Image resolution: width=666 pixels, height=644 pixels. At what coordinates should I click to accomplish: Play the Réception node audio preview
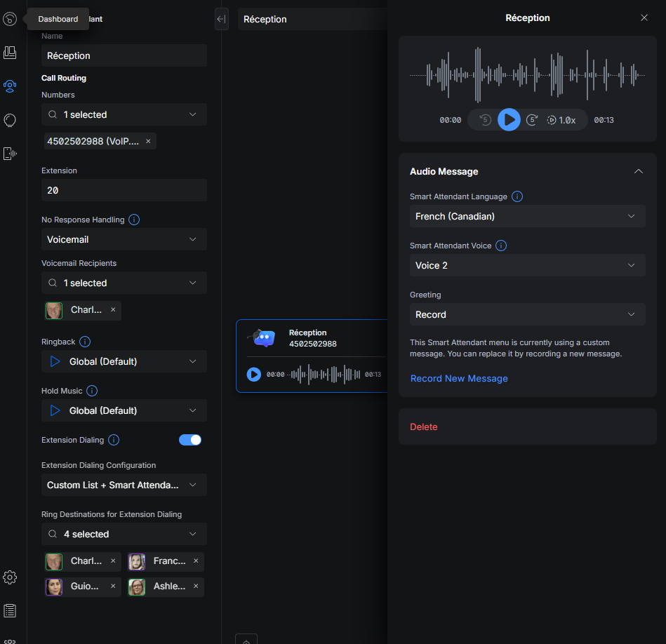[x=254, y=375]
